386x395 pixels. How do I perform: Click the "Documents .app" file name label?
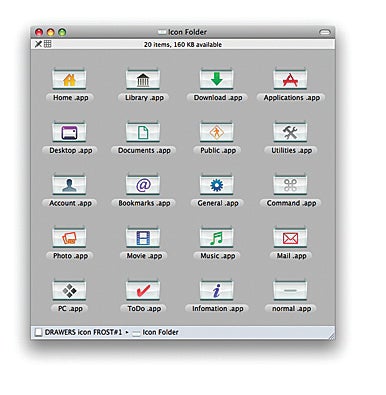click(x=144, y=150)
